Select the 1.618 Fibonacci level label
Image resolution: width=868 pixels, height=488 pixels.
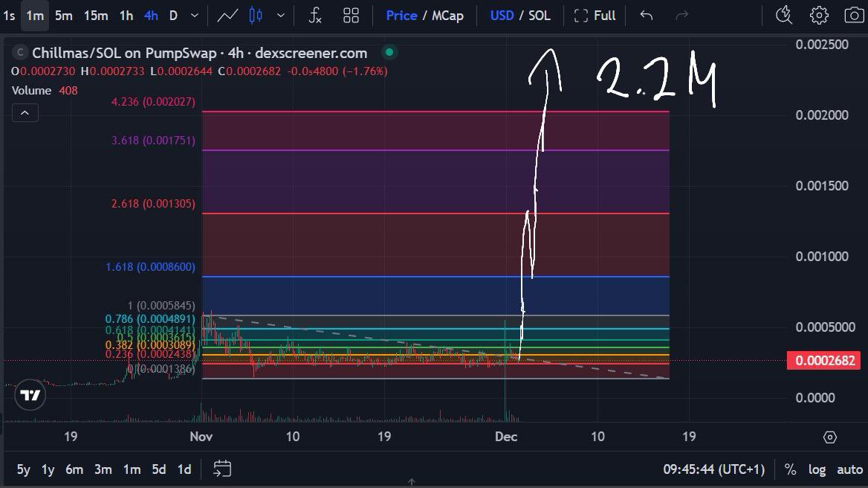point(151,267)
